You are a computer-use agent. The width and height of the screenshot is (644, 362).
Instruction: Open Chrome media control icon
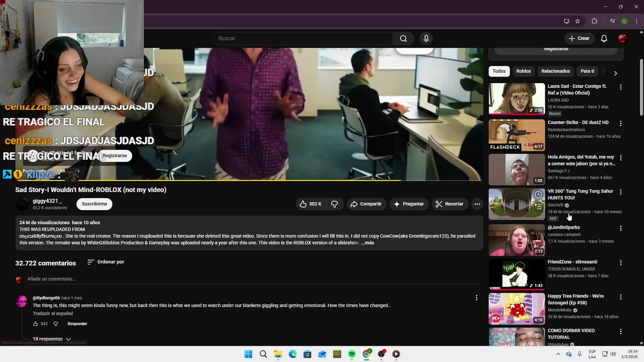[612, 21]
